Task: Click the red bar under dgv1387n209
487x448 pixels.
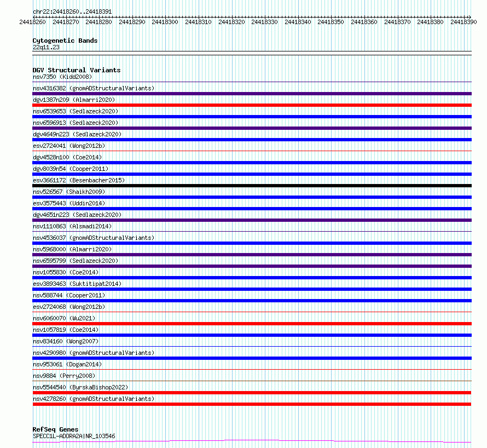Action: click(252, 105)
